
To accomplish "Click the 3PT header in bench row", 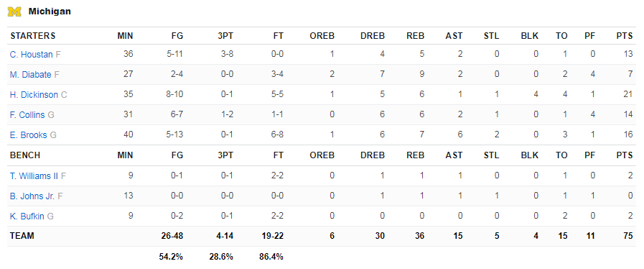I will pyautogui.click(x=225, y=155).
